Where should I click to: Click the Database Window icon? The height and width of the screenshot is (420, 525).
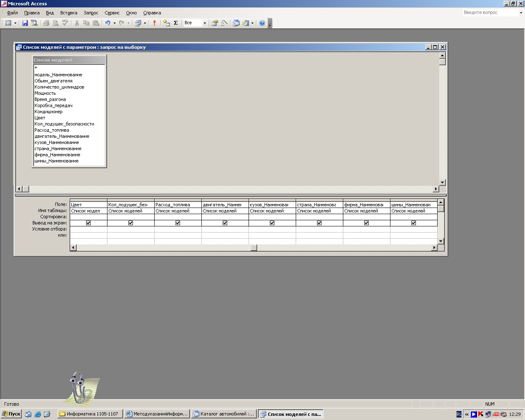pyautogui.click(x=236, y=23)
